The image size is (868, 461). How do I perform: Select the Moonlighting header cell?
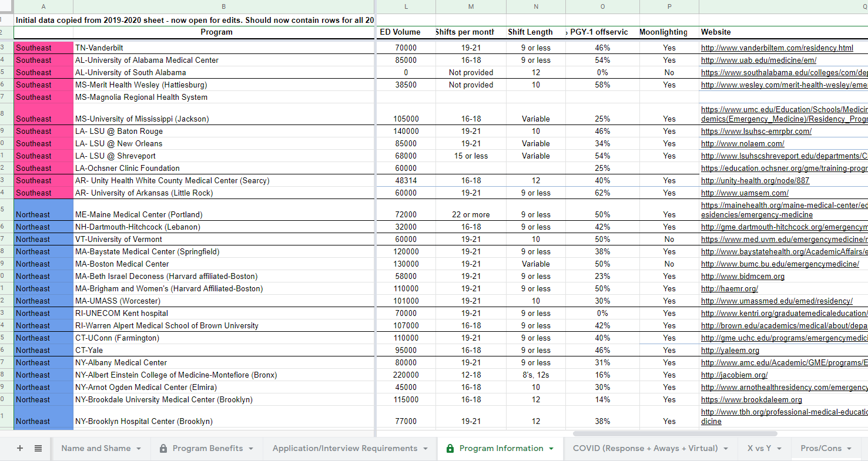coord(669,32)
